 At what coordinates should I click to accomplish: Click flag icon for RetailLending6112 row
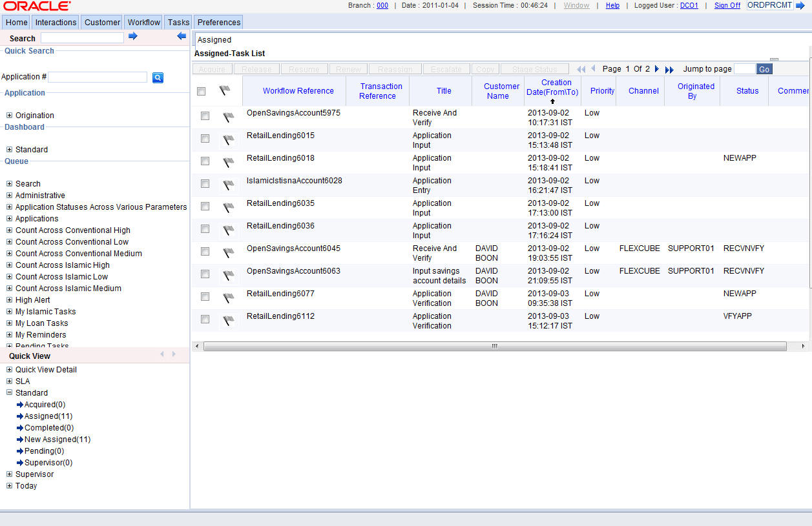tap(229, 321)
